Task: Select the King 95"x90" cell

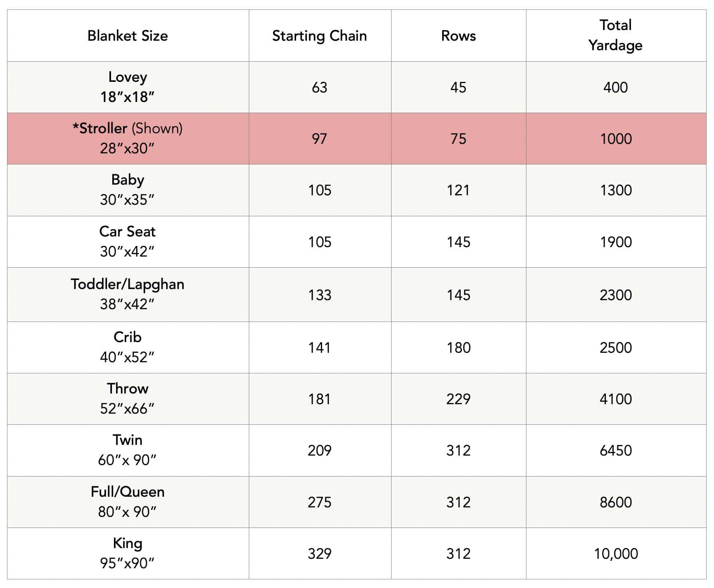Action: tap(128, 553)
